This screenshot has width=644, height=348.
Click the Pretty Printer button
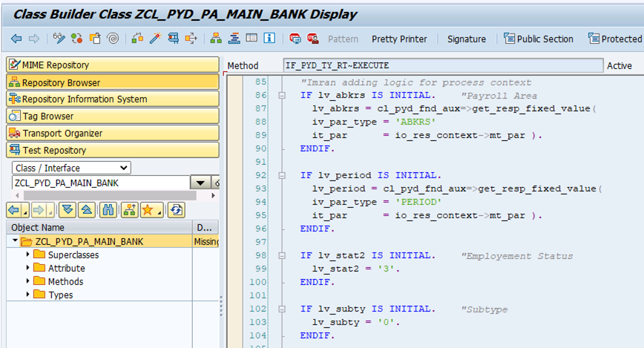(399, 39)
